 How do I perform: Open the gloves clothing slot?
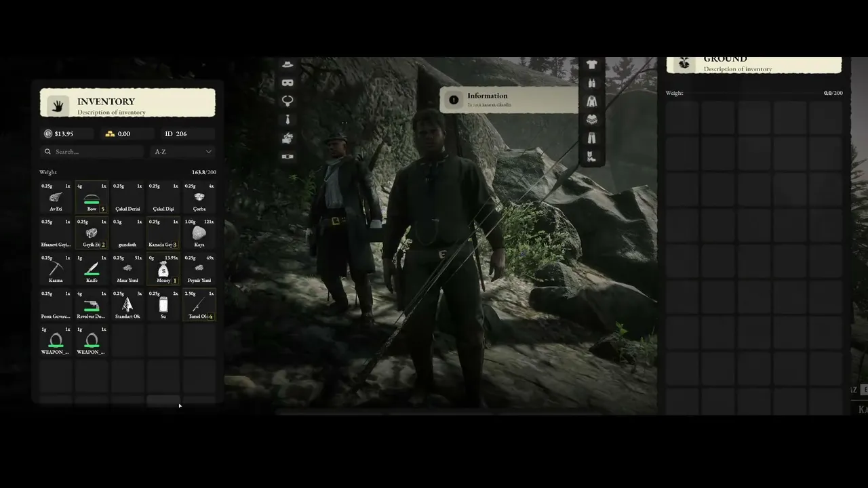tap(288, 138)
